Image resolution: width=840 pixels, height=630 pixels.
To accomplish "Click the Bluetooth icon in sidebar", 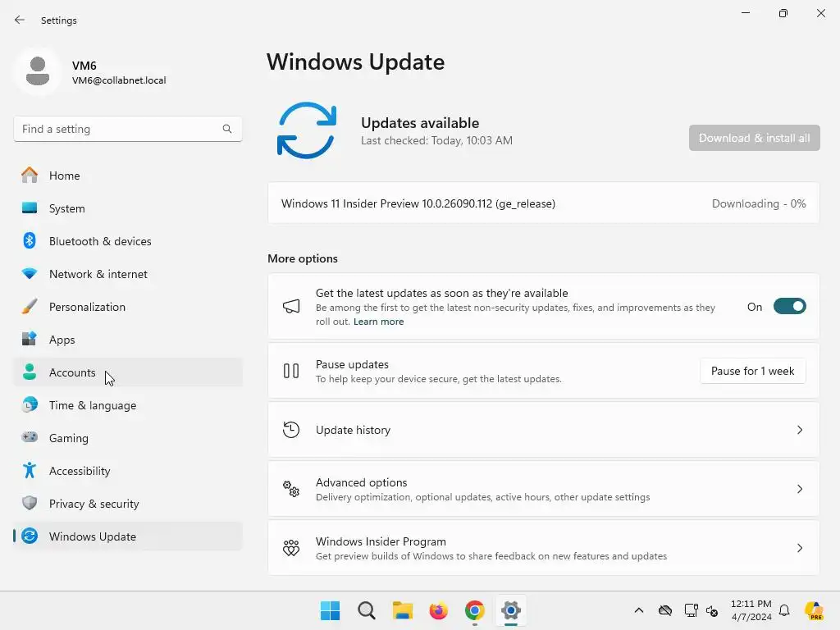I will pos(30,240).
